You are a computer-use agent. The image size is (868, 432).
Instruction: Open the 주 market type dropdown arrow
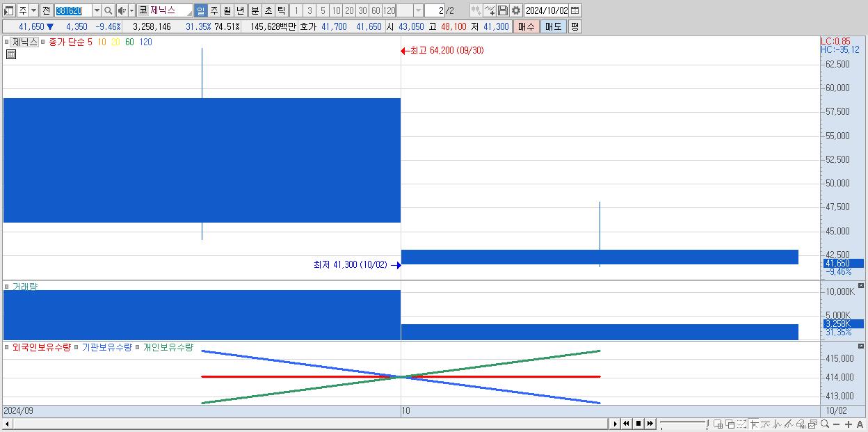[33, 10]
